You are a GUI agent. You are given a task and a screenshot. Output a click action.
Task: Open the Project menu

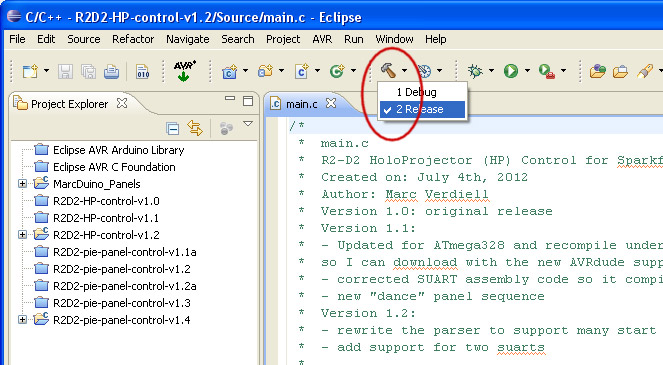point(283,39)
